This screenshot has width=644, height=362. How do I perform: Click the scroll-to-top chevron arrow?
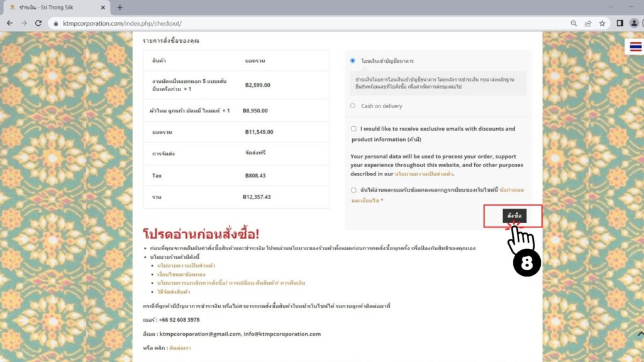point(640,334)
